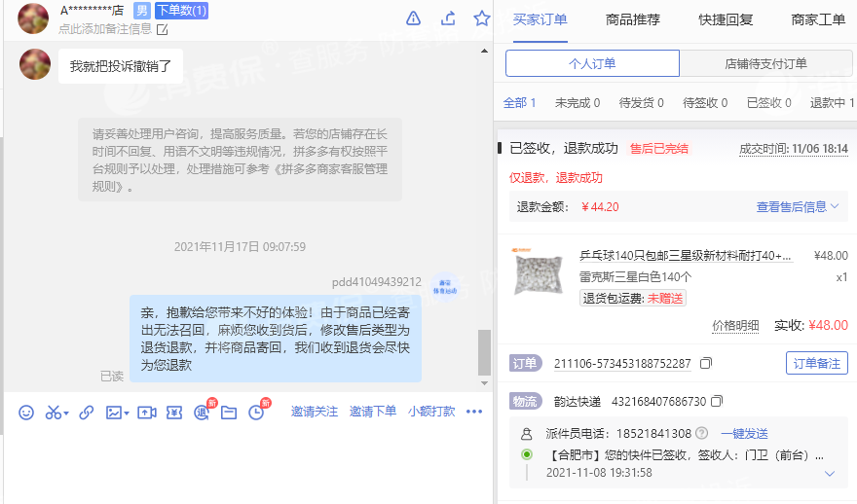This screenshot has height=504, width=857.
Task: Click the customer service avatar pdd41049439212
Action: click(445, 287)
